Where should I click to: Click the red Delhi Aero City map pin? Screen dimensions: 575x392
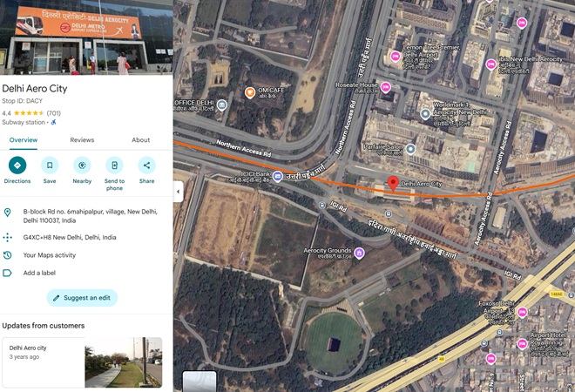393,183
